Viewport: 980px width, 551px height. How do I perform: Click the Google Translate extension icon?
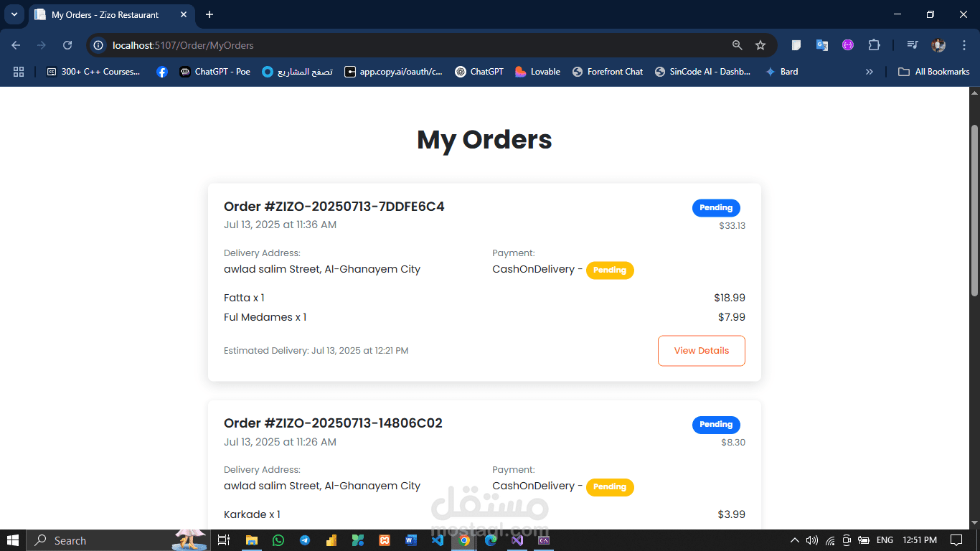coord(822,45)
